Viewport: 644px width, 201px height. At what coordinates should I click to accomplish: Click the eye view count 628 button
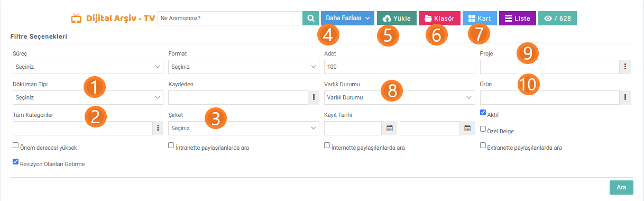[557, 18]
